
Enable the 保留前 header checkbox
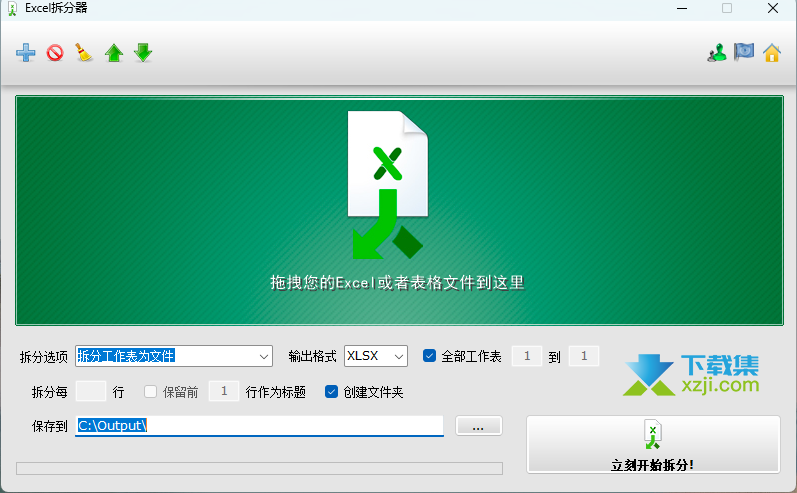pyautogui.click(x=150, y=391)
